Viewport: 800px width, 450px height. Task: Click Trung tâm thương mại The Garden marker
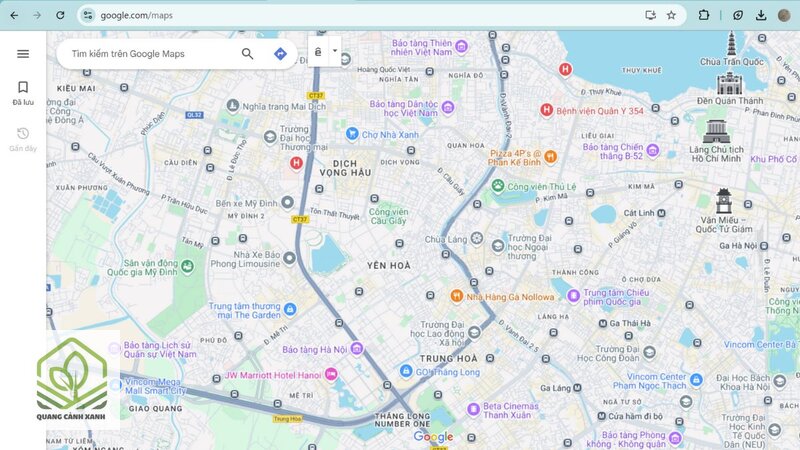pyautogui.click(x=290, y=309)
